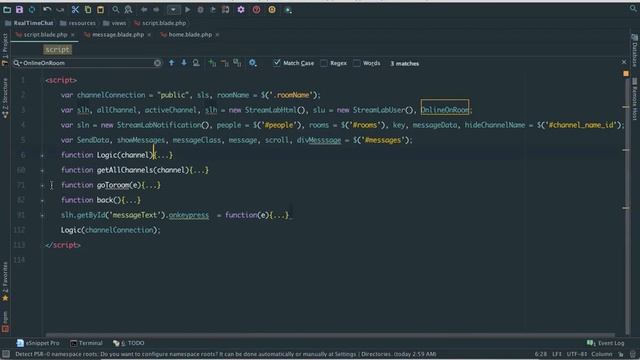Show find results in Find tool window icon

click(196, 63)
